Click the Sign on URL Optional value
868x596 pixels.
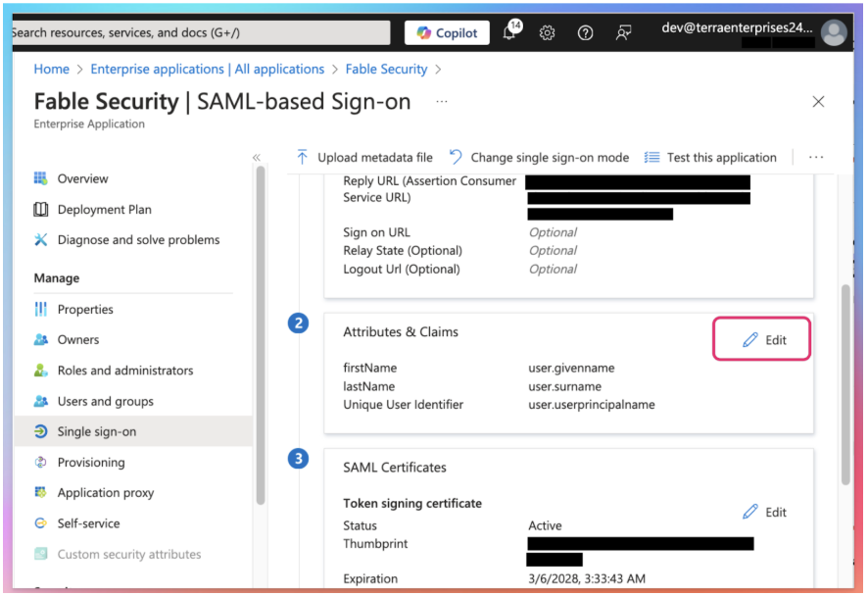(x=553, y=232)
